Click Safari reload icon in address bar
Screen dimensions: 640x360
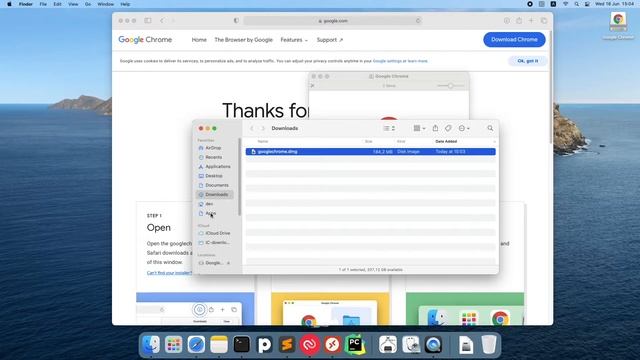point(418,20)
